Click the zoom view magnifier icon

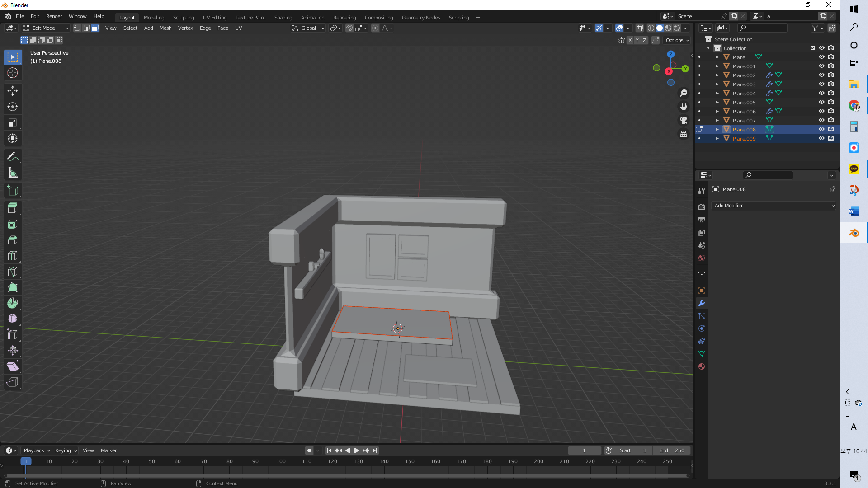684,93
